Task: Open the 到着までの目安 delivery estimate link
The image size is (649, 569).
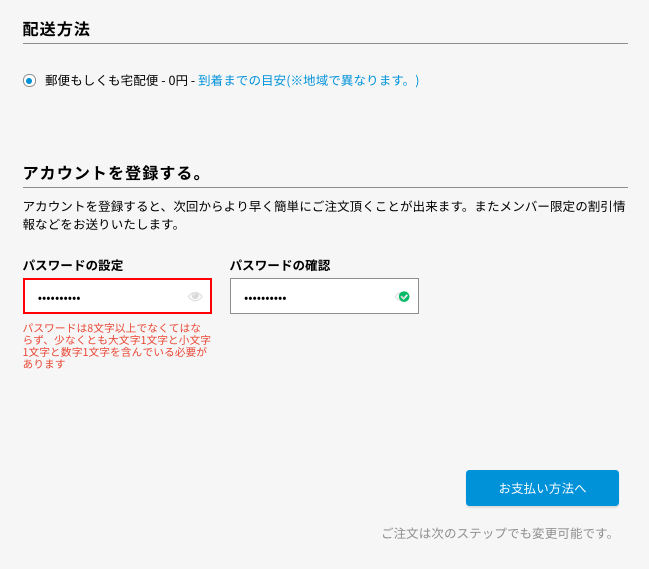Action: (x=308, y=80)
